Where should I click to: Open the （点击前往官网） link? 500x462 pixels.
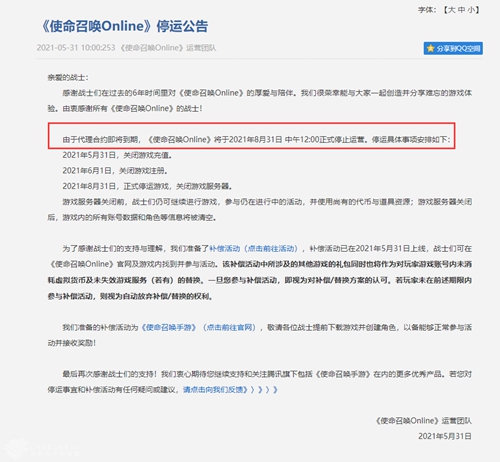(229, 327)
